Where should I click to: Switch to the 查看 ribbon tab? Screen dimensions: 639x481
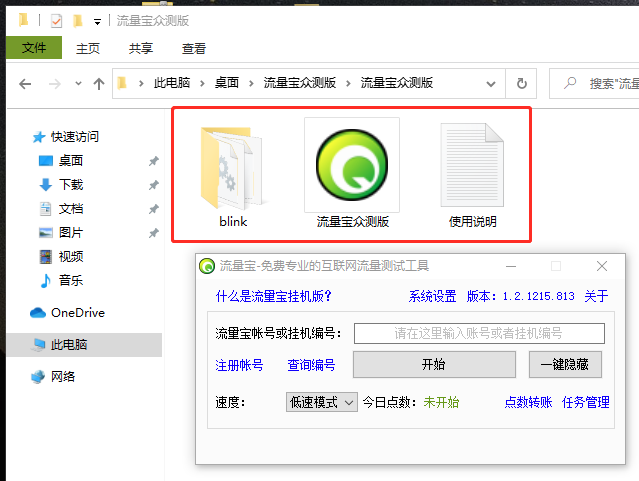click(x=194, y=49)
